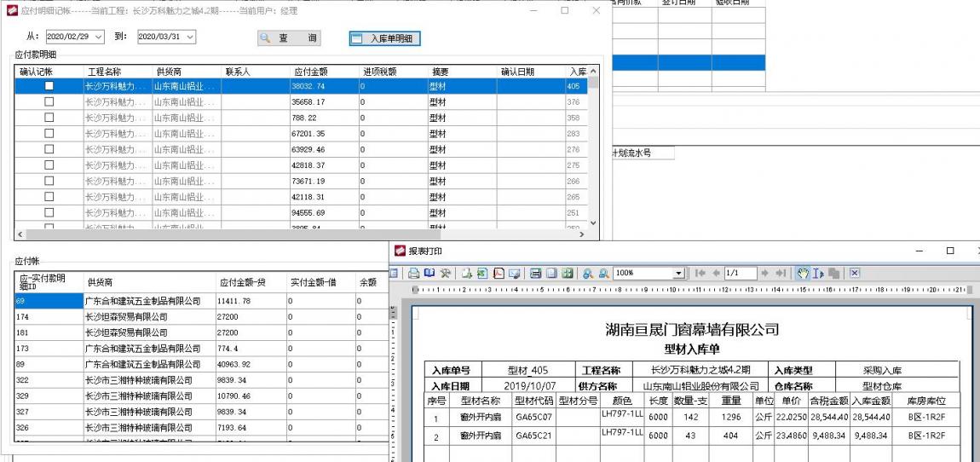This screenshot has height=462, width=980.
Task: Click the page number field showing 1/1
Action: pos(740,274)
